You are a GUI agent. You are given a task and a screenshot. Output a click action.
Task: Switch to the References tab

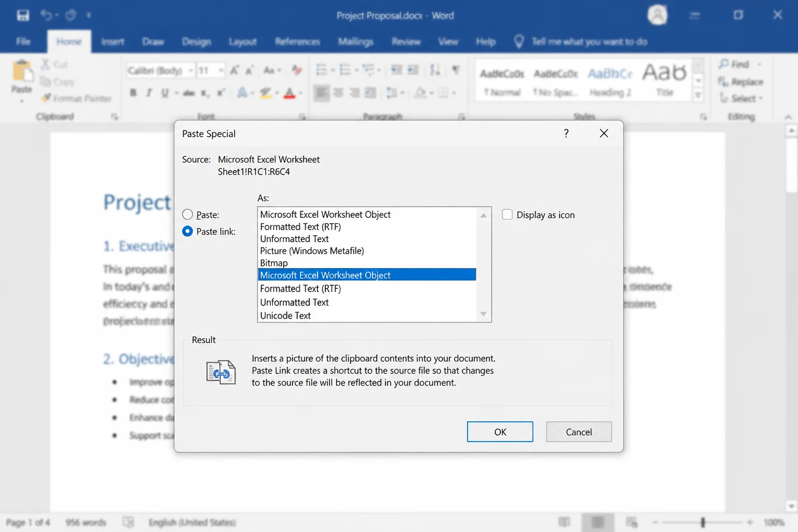click(297, 42)
